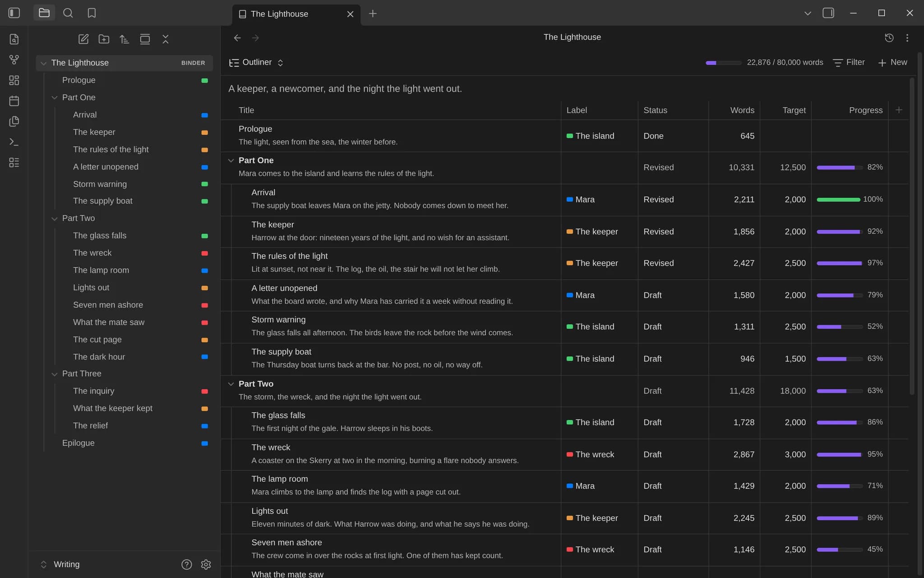Open the quick switcher file icon in ribbon
The image size is (924, 578).
[14, 39]
